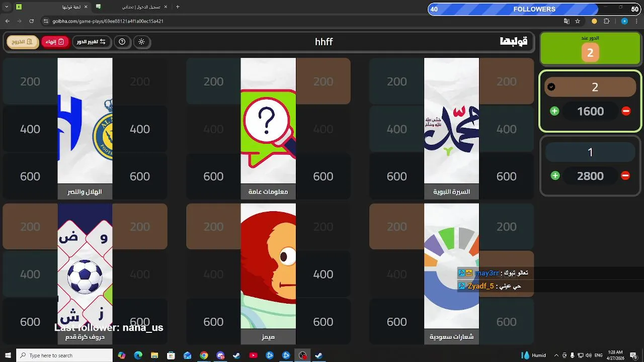
Task: Open the Humid weather widget
Action: pos(534,355)
